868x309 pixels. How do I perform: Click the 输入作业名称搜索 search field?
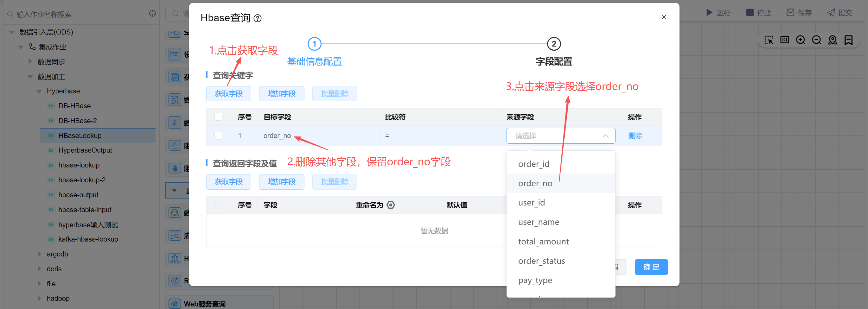pyautogui.click(x=78, y=14)
